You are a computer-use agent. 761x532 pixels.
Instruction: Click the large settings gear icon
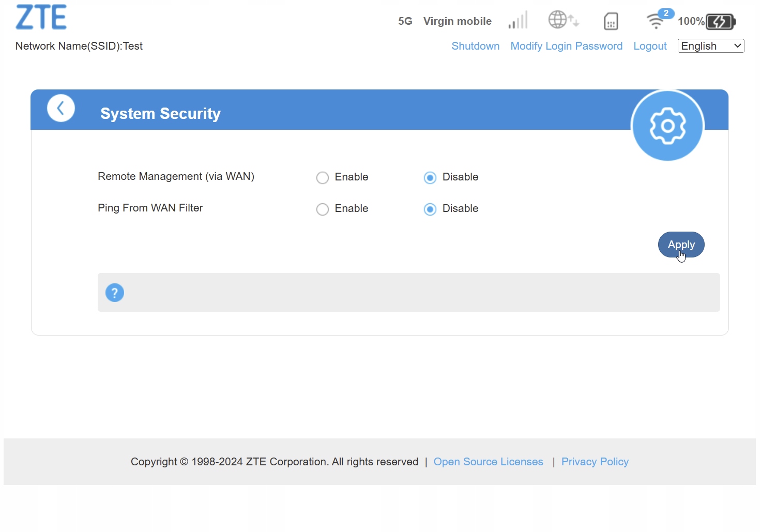tap(667, 126)
